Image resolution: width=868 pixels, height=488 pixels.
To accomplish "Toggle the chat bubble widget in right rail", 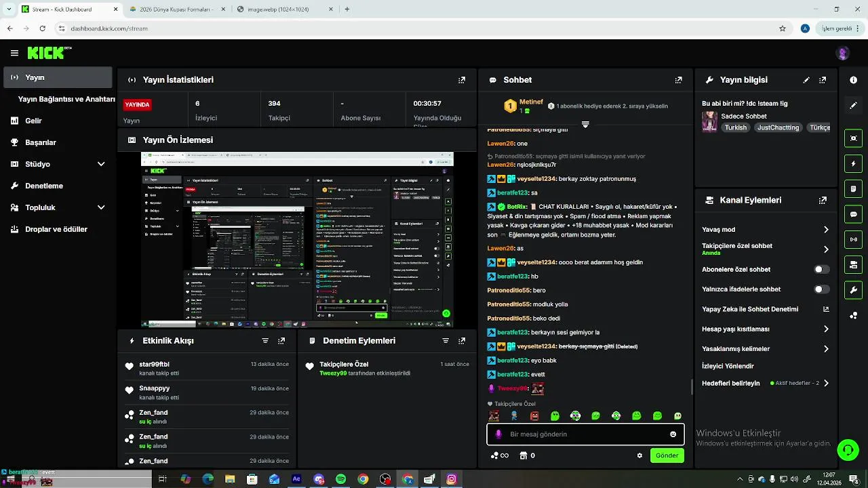I will (x=854, y=213).
